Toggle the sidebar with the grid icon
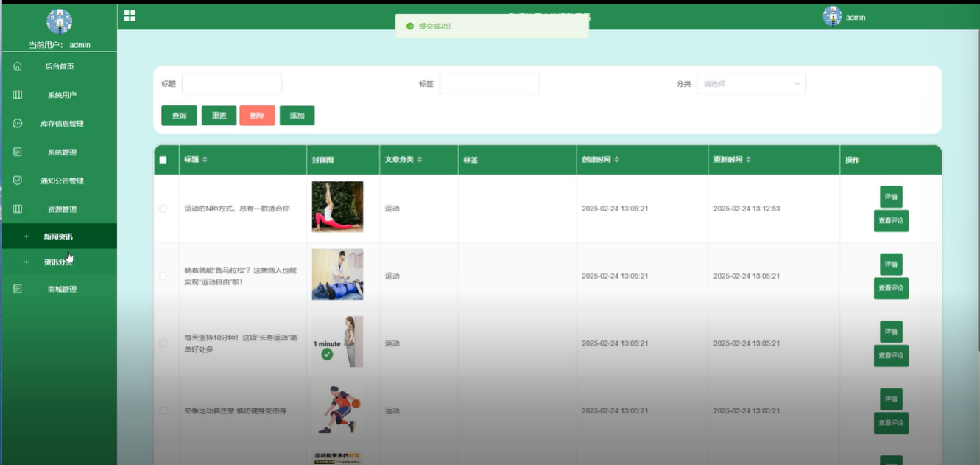The height and width of the screenshot is (465, 980). [x=130, y=15]
